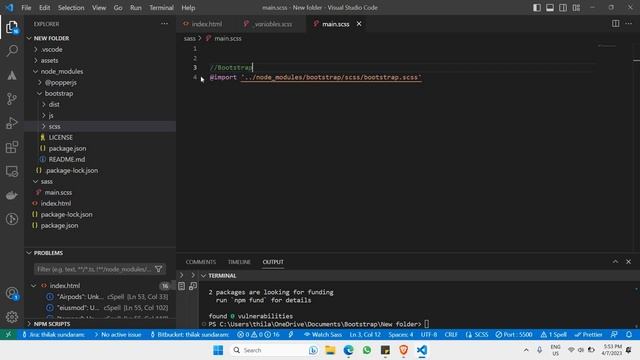Open Source Control view icon

pyautogui.click(x=12, y=99)
